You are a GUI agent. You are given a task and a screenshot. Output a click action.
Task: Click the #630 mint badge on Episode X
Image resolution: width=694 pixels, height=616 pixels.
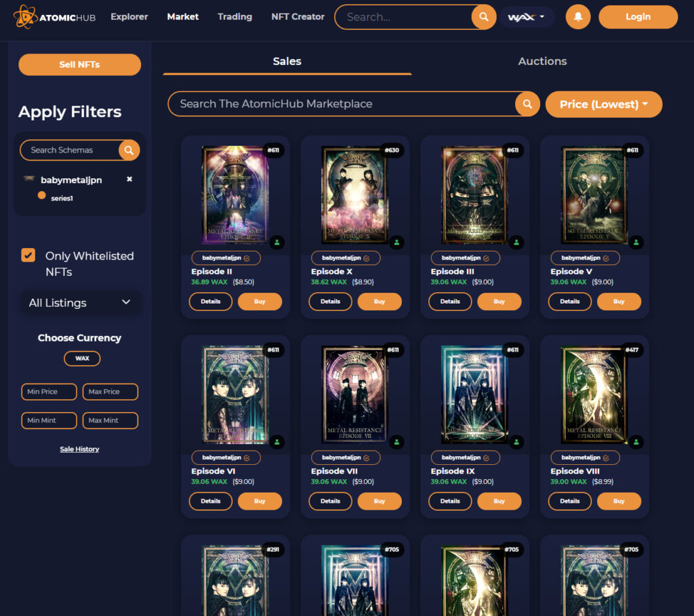click(392, 150)
